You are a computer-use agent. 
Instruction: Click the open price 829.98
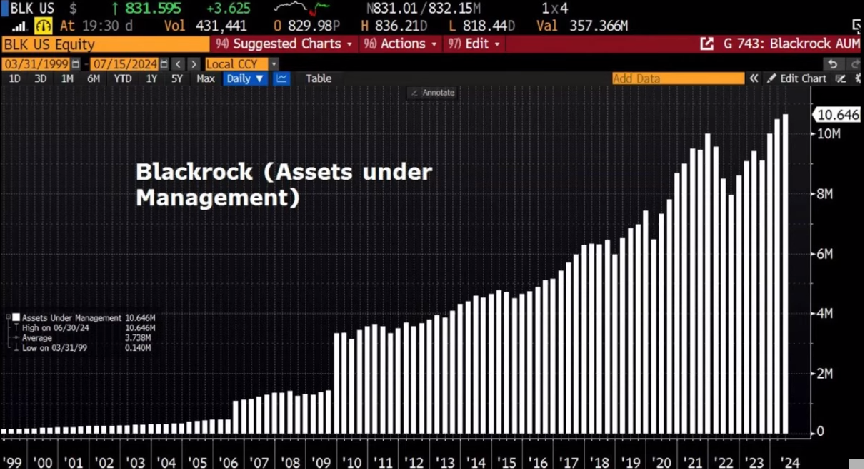pos(311,26)
